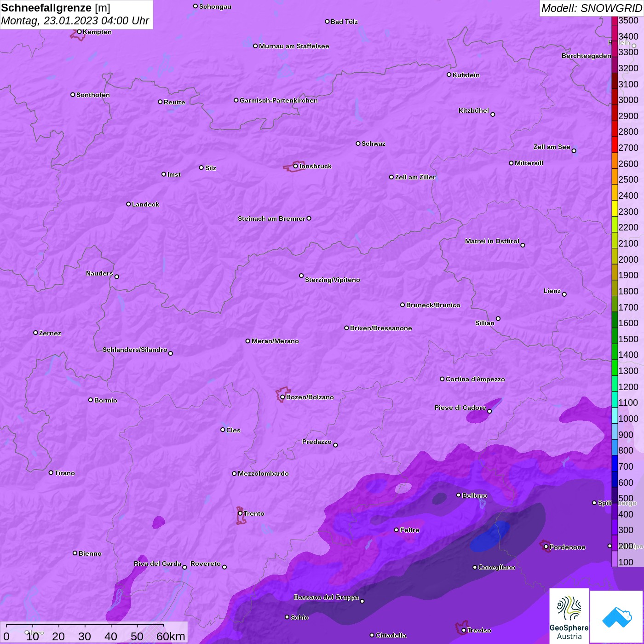Click the 3500 m legend color swatch
Screen dimensions: 644x644
[615, 20]
